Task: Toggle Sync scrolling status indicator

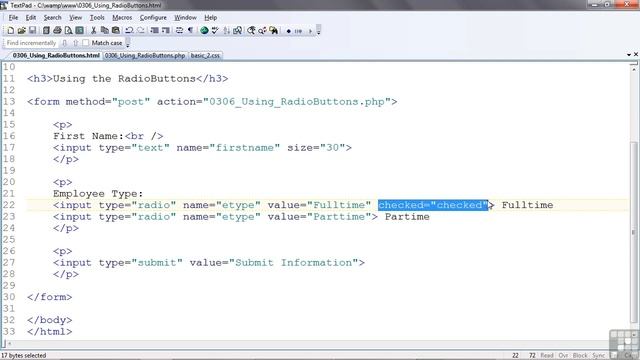Action: [x=598, y=356]
